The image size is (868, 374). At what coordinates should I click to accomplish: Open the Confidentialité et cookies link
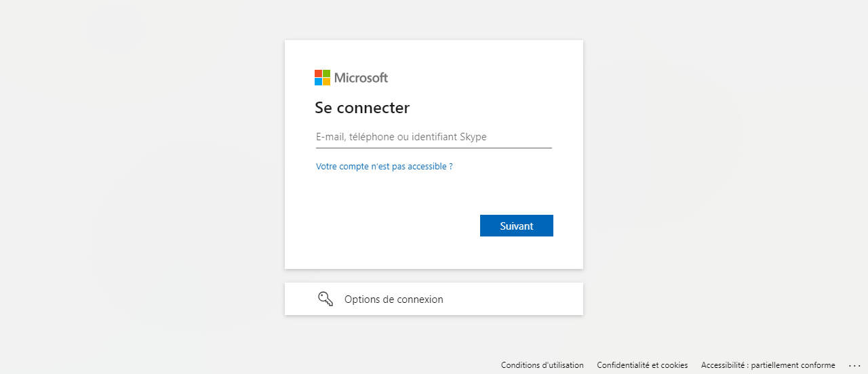[x=642, y=365]
